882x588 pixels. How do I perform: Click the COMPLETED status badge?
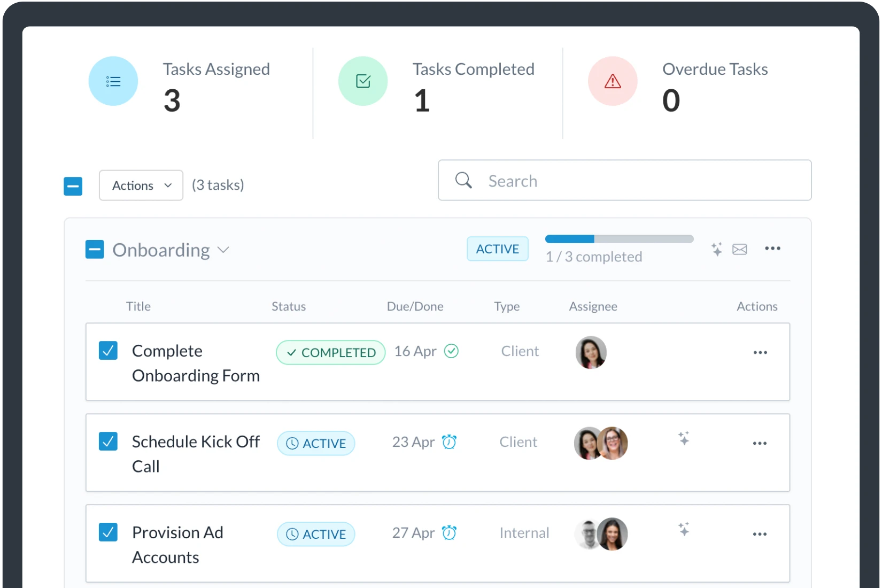[330, 352]
